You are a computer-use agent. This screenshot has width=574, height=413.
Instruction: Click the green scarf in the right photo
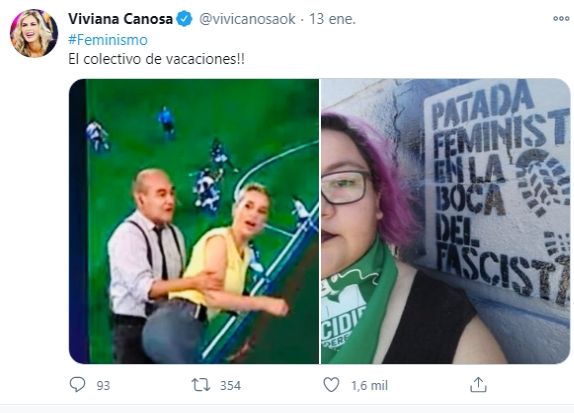tap(358, 307)
